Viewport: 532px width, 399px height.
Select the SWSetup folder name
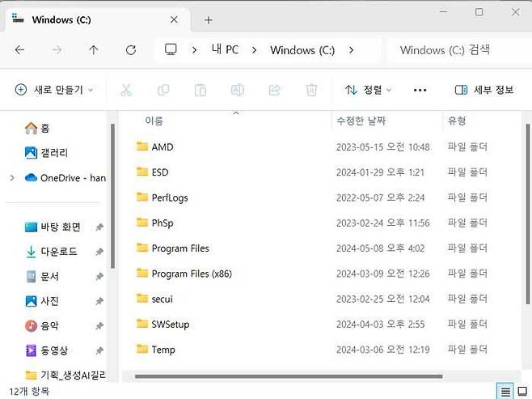tap(171, 325)
